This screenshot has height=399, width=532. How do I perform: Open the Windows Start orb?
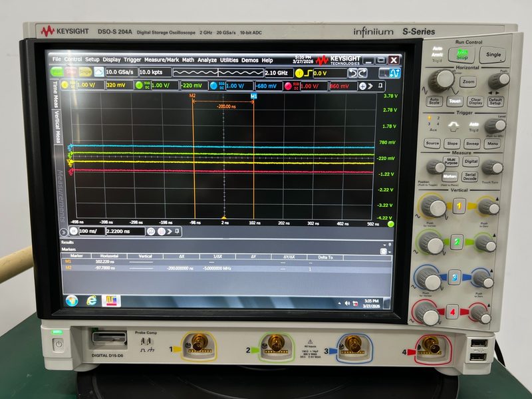pos(72,301)
